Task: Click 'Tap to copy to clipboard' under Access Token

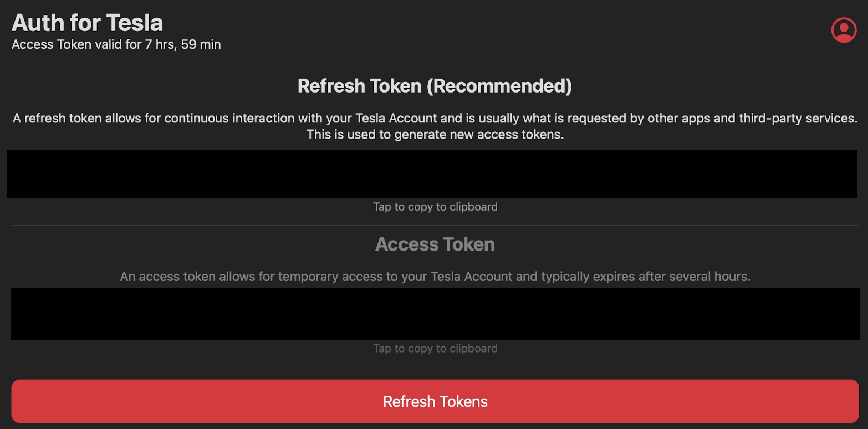Action: point(434,348)
